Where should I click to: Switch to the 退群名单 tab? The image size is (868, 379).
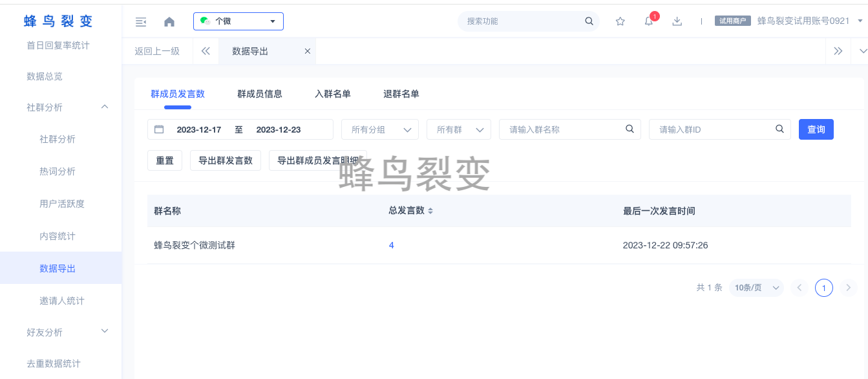click(x=401, y=94)
